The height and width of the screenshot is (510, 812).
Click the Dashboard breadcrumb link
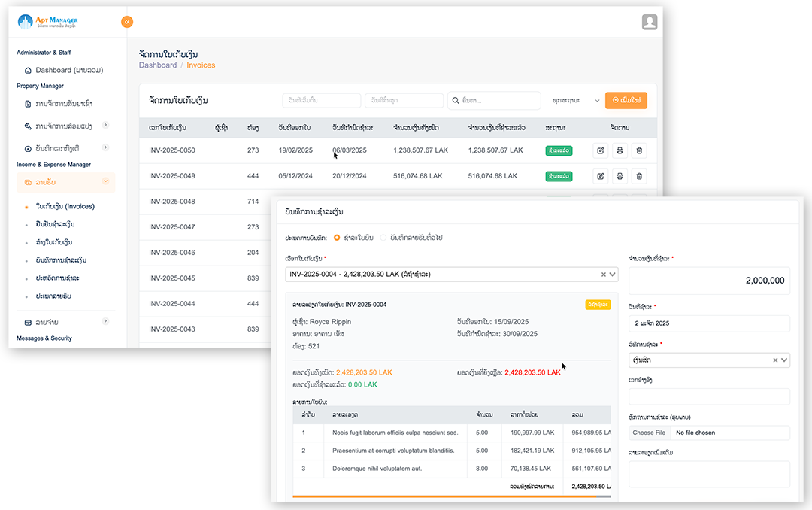click(158, 65)
